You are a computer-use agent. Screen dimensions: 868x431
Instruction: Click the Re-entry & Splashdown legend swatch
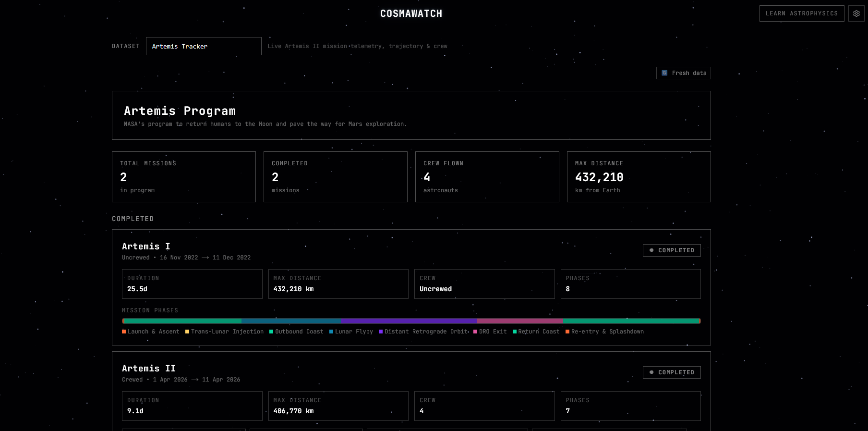567,332
